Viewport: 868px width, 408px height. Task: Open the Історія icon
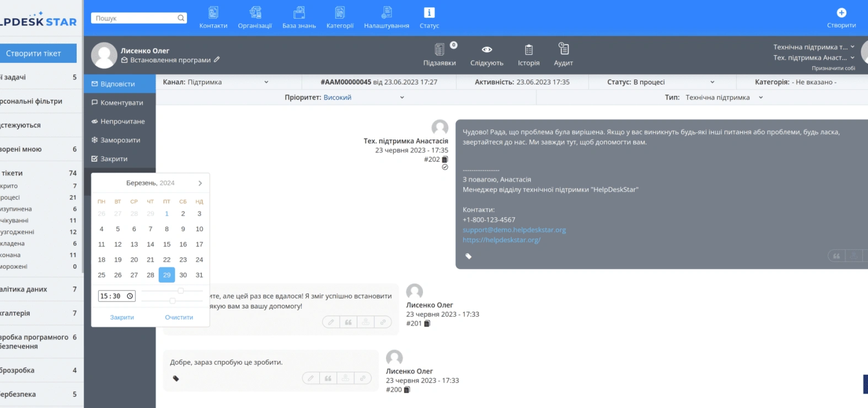click(529, 50)
